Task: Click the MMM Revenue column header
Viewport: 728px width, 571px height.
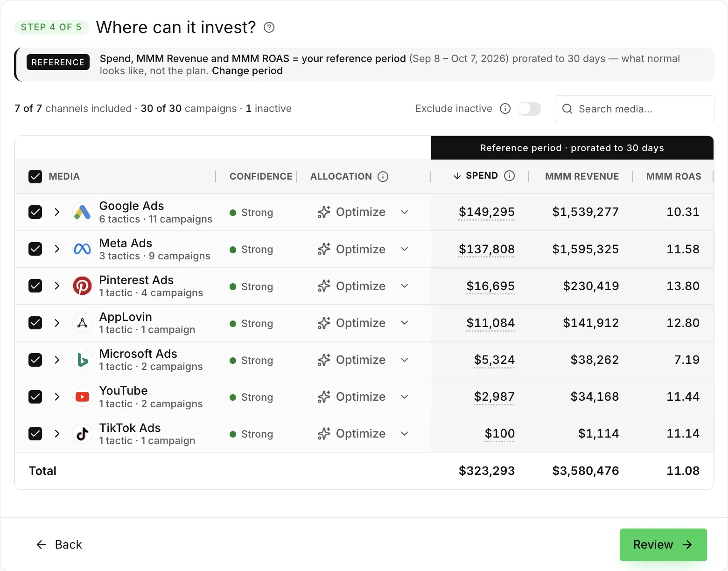Action: pyautogui.click(x=582, y=176)
